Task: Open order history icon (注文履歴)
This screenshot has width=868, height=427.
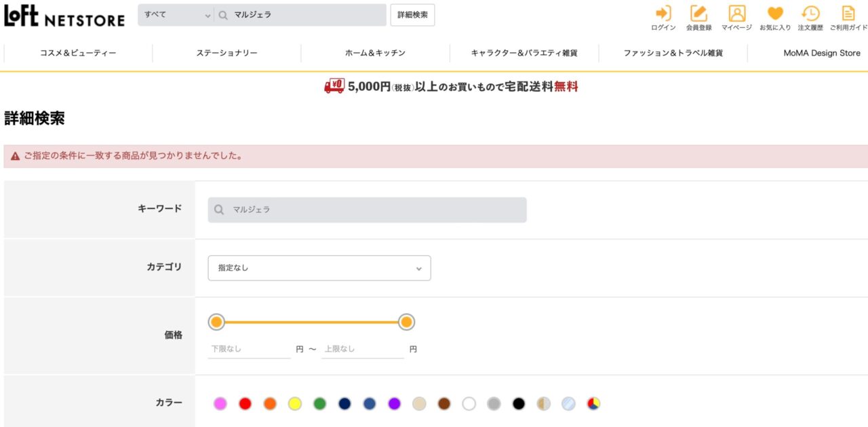Action: pos(810,18)
